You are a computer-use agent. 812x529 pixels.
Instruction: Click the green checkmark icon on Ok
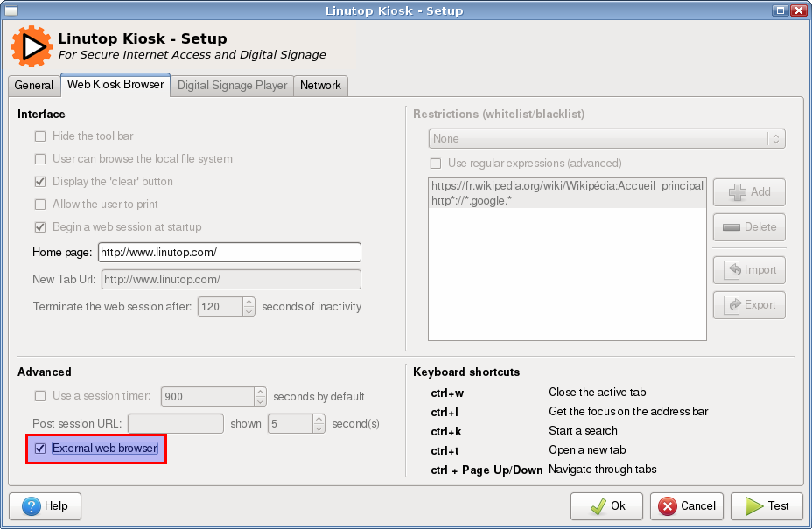tap(598, 505)
